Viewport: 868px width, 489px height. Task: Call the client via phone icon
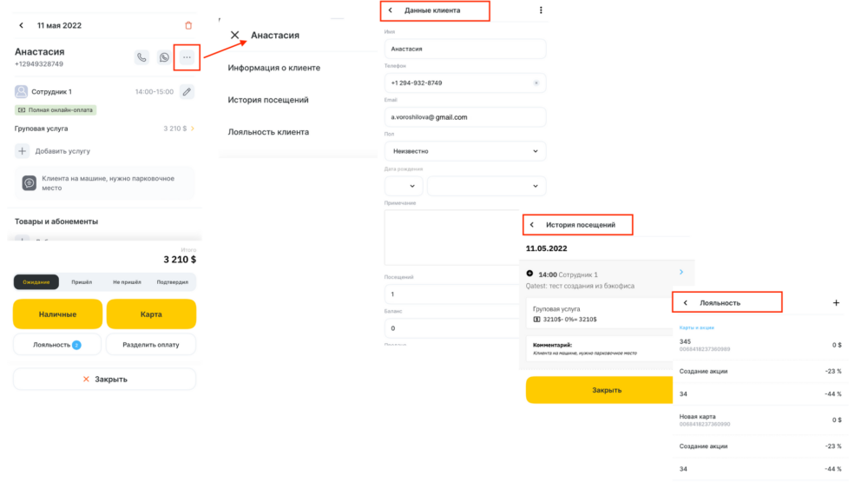(141, 57)
